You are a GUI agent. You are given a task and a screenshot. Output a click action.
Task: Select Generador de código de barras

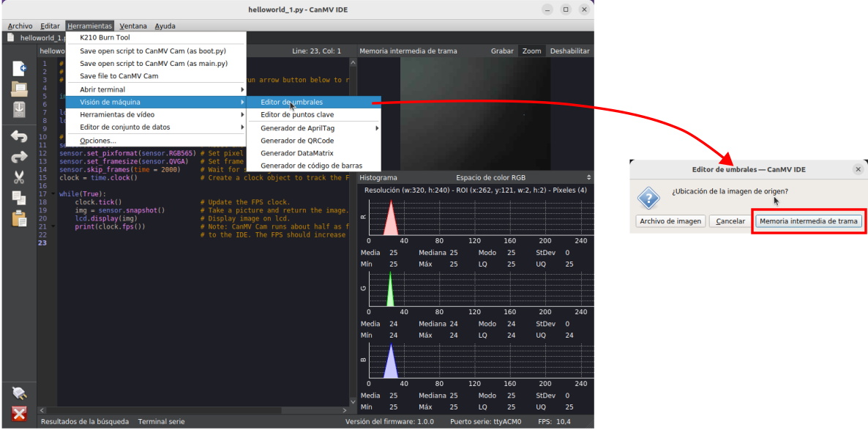tap(313, 166)
